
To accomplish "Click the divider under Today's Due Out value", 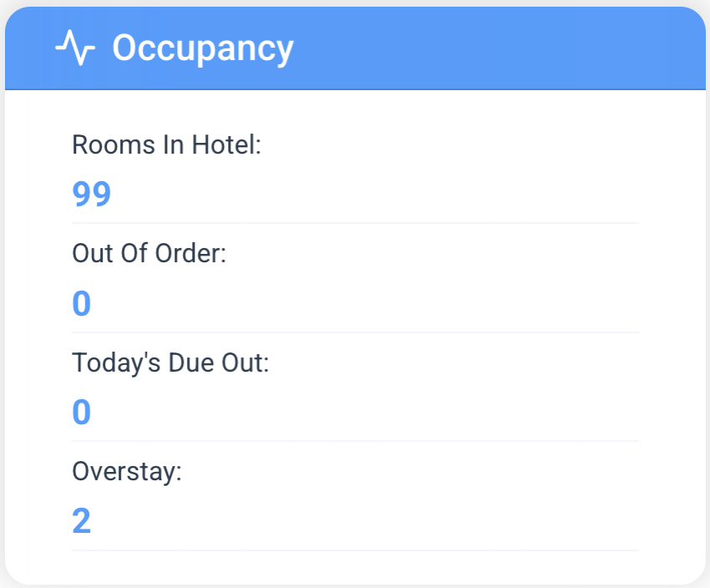I will (x=355, y=441).
